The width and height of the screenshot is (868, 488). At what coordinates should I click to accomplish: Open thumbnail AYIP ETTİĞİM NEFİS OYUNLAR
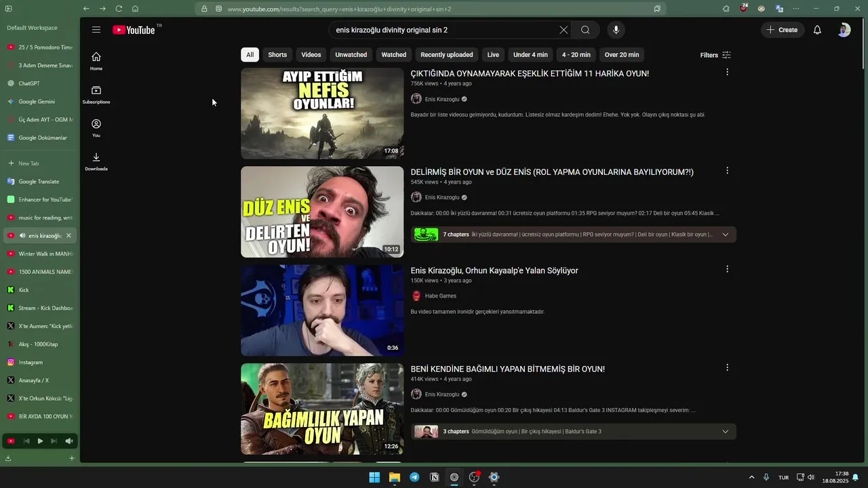tap(322, 113)
